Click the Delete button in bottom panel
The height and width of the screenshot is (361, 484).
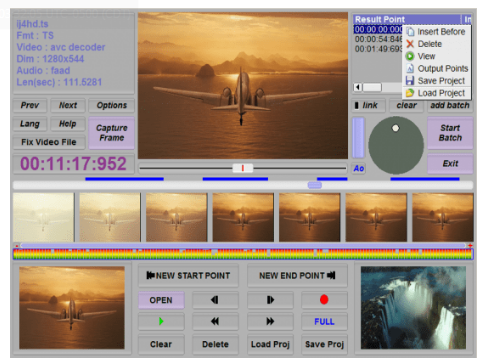point(215,344)
